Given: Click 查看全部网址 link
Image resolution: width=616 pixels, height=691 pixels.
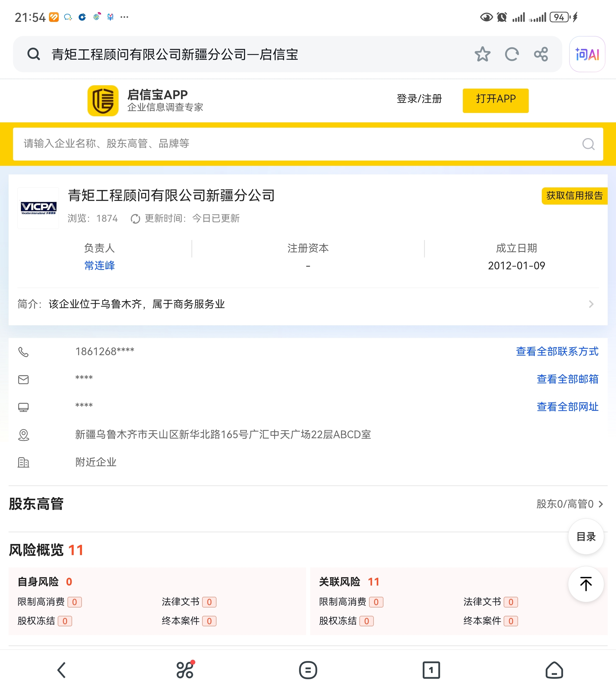Looking at the screenshot, I should pyautogui.click(x=568, y=407).
